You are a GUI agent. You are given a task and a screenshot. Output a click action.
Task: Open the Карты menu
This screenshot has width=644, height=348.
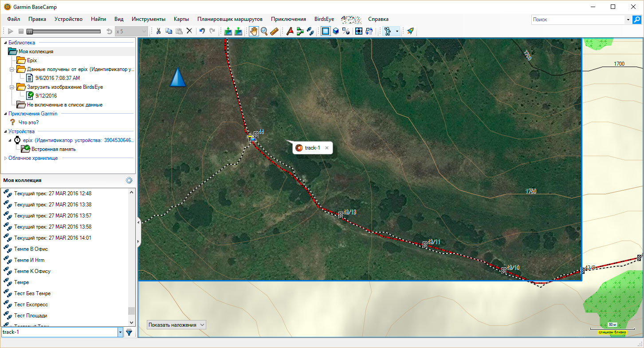click(181, 19)
